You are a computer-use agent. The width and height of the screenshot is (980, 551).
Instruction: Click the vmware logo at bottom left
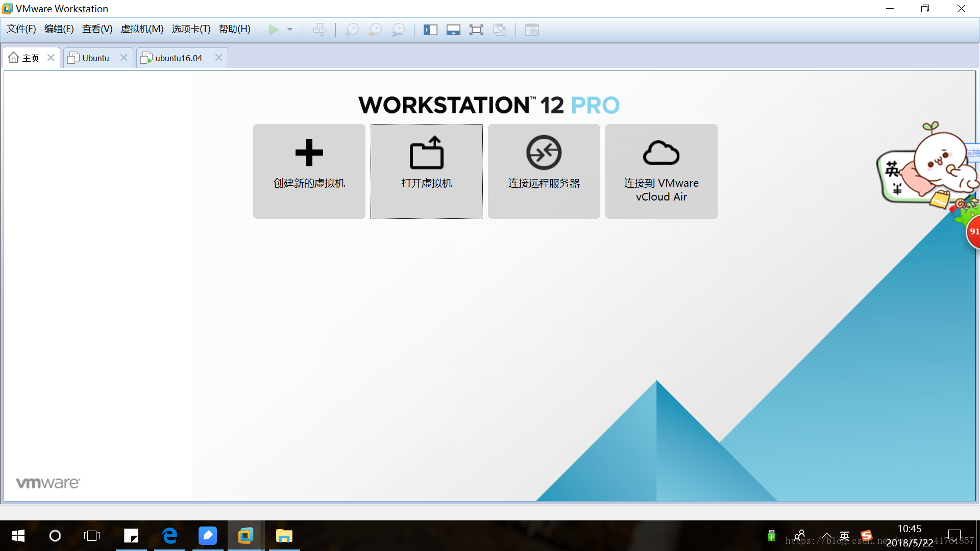click(48, 483)
